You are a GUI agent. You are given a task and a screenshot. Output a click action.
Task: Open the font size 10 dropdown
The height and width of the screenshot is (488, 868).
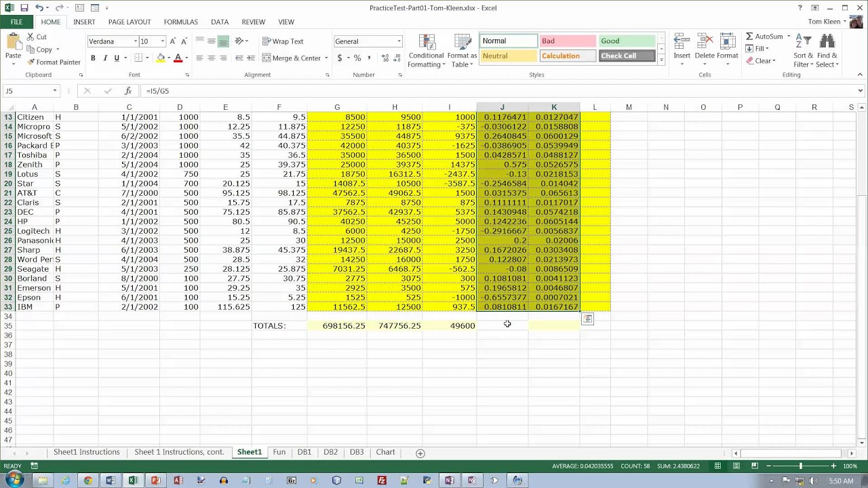click(162, 41)
